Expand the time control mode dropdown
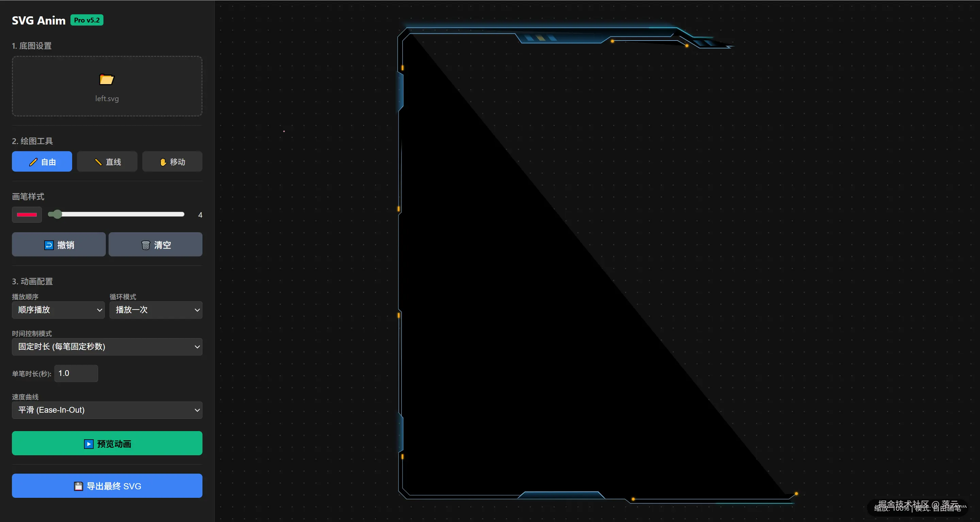This screenshot has height=522, width=980. coord(107,347)
